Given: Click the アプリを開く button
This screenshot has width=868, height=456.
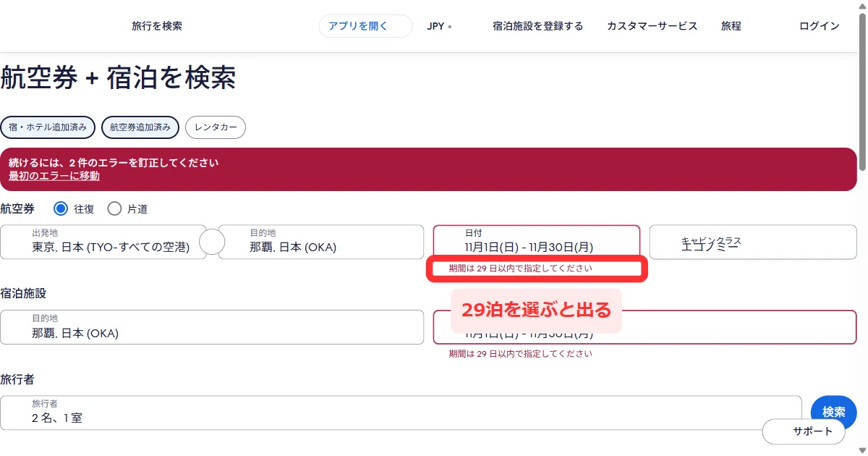Looking at the screenshot, I should (365, 26).
